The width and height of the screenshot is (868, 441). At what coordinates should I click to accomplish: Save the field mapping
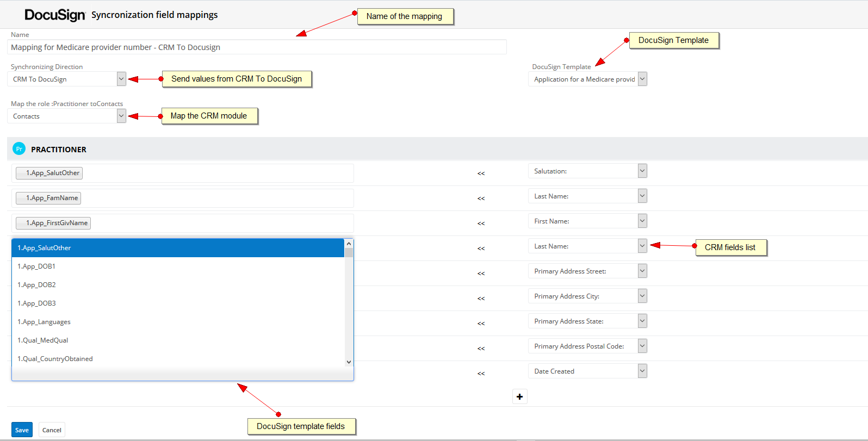coord(22,430)
